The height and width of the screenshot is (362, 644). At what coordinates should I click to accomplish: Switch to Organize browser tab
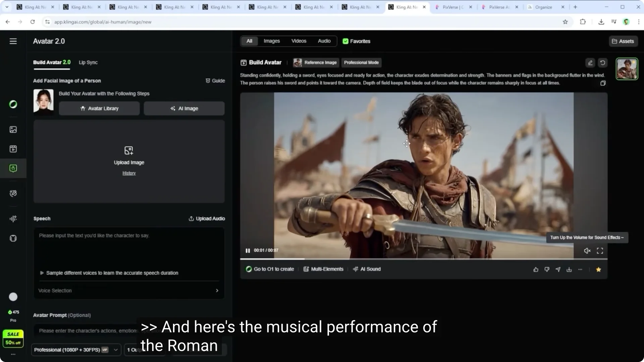(544, 7)
